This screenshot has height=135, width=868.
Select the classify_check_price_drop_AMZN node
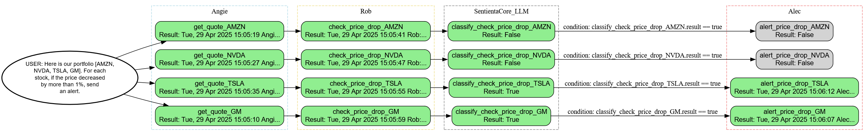(501, 31)
